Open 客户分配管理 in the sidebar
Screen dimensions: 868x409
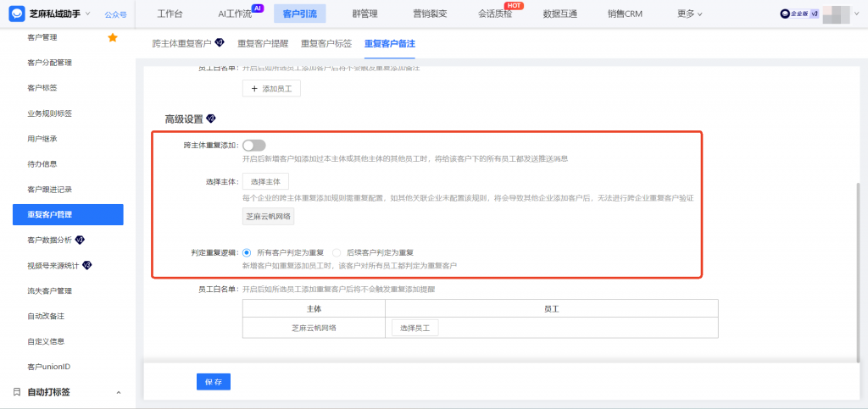click(49, 63)
